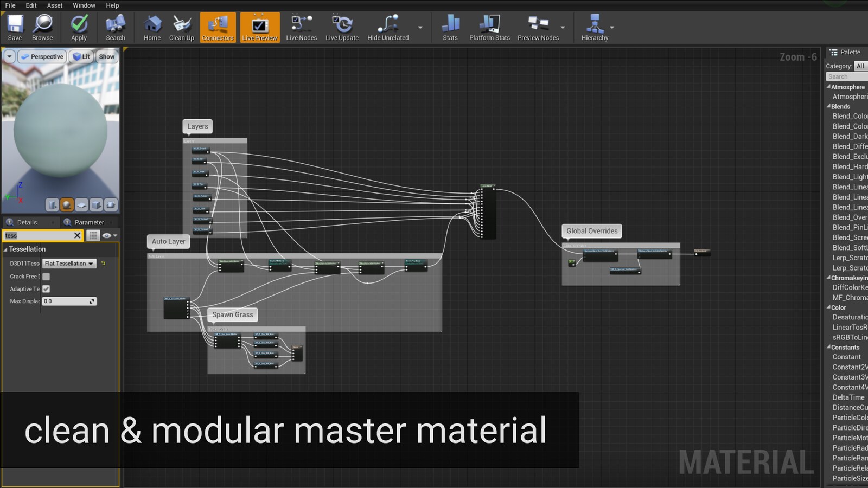Click the Palette search field

[x=846, y=76]
